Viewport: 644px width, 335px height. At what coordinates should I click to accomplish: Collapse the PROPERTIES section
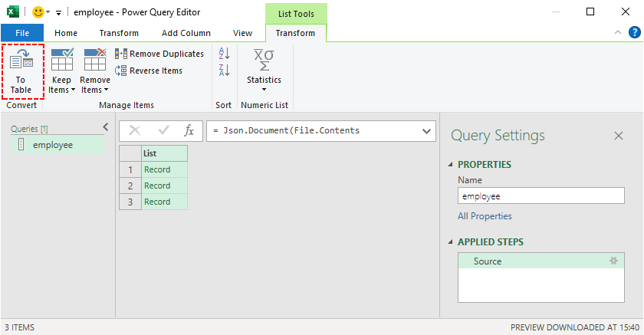450,164
